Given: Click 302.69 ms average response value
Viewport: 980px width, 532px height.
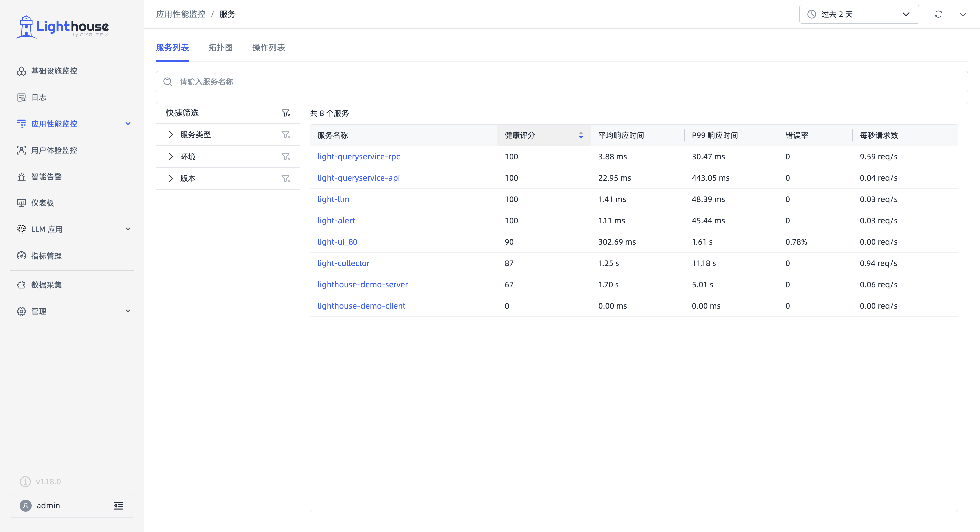Looking at the screenshot, I should pyautogui.click(x=617, y=242).
